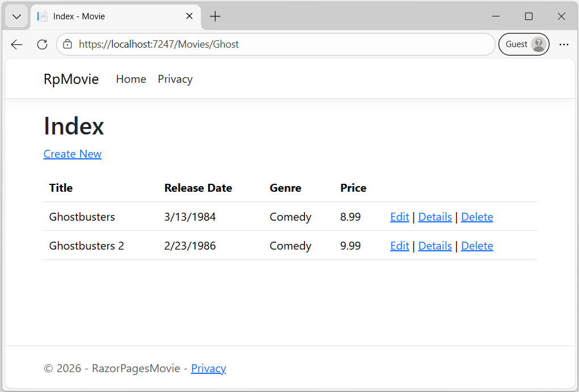
Task: Select the 3/13/1984 date cell
Action: click(x=190, y=217)
